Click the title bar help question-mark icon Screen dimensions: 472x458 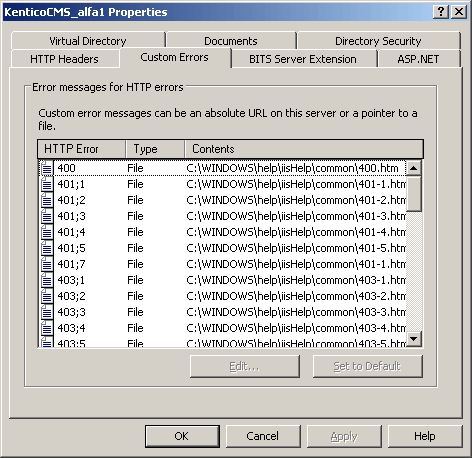click(441, 12)
